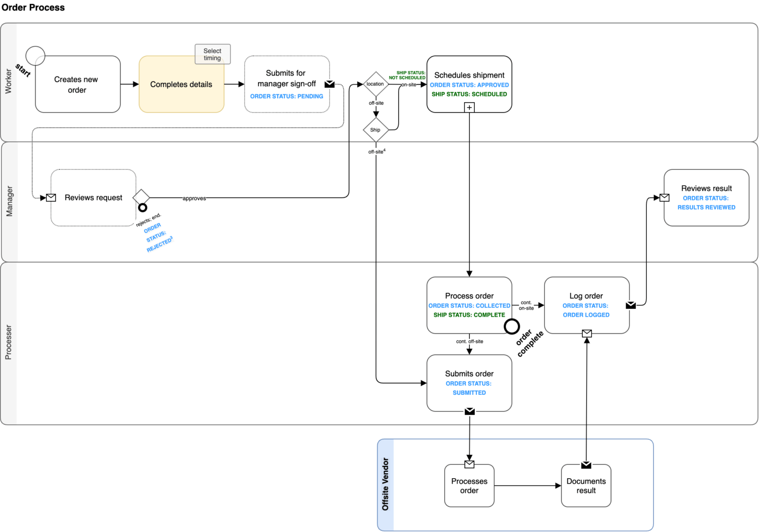
Task: Select the Log order task box
Action: (587, 305)
